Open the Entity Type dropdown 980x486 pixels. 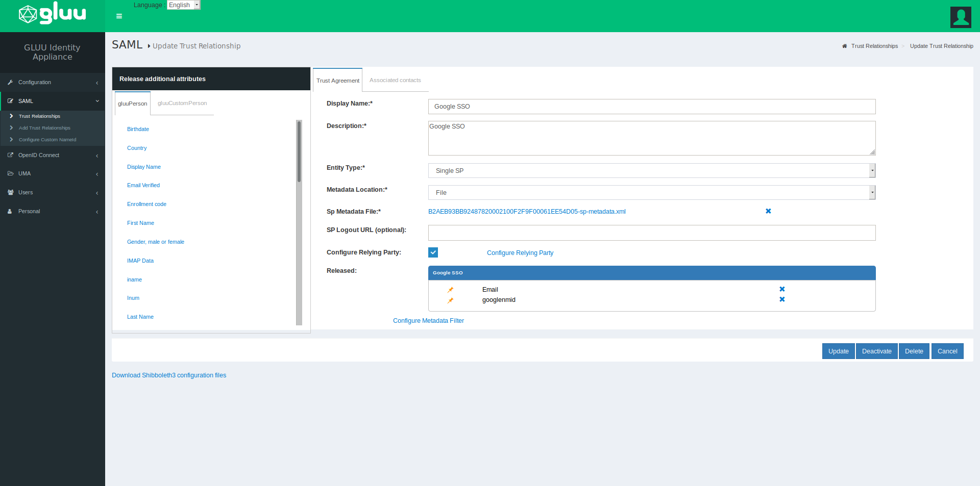tap(652, 170)
